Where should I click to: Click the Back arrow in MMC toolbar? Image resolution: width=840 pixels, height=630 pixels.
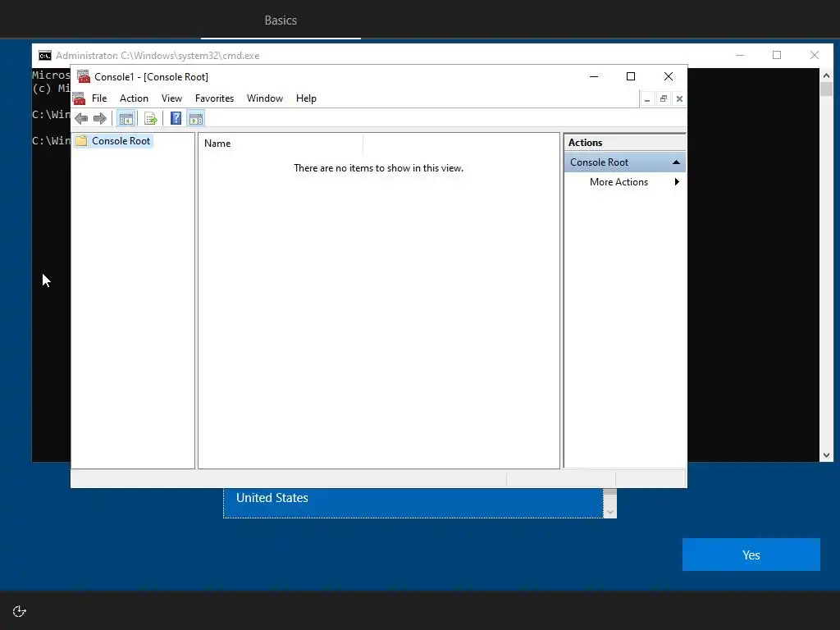[x=81, y=118]
